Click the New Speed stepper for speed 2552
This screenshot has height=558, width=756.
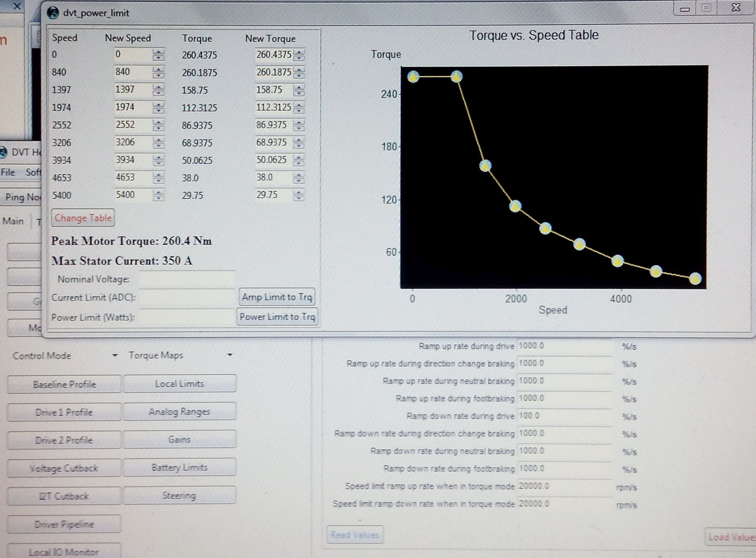tap(158, 125)
